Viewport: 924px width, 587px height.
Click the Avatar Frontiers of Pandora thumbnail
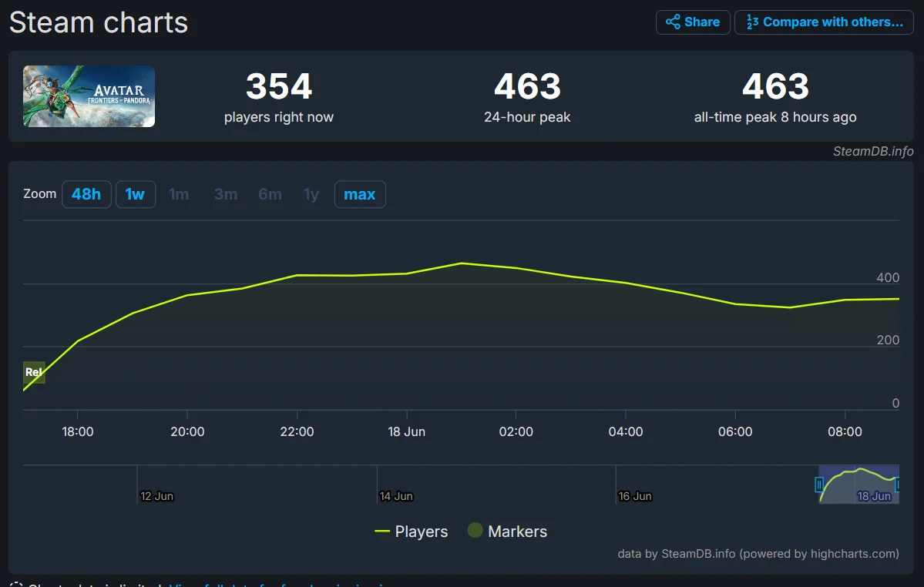tap(89, 96)
